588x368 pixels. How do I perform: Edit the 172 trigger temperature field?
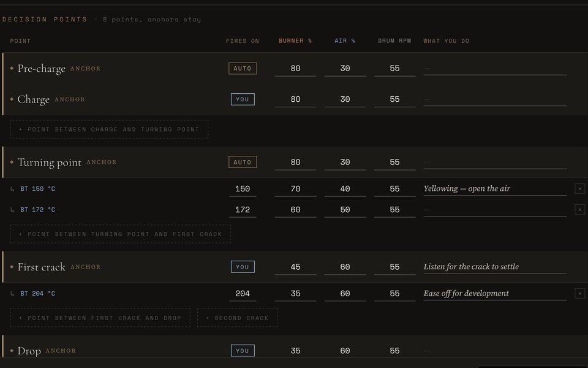(x=243, y=210)
